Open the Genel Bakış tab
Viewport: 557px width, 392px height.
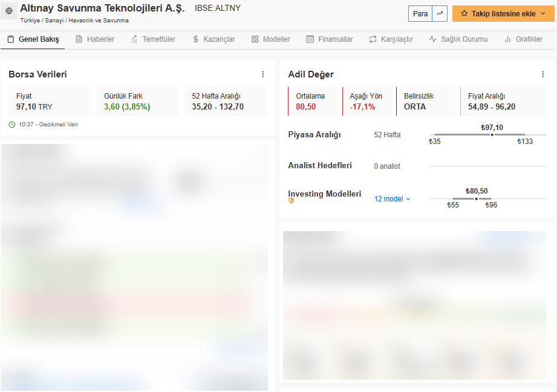[x=33, y=39]
